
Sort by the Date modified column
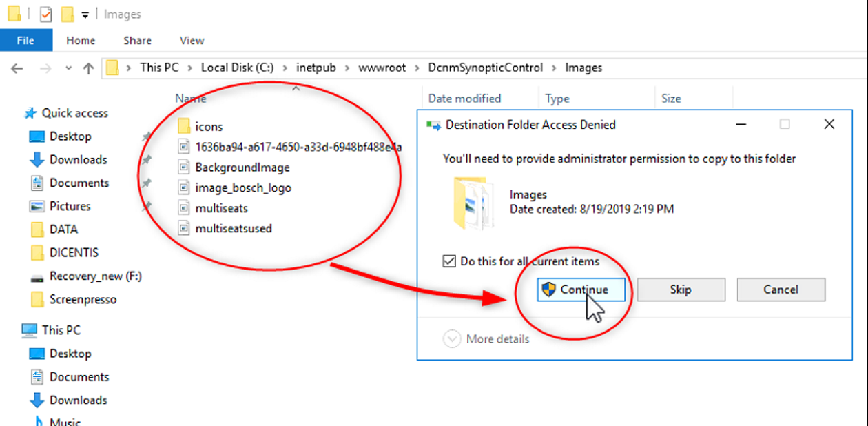coord(464,99)
